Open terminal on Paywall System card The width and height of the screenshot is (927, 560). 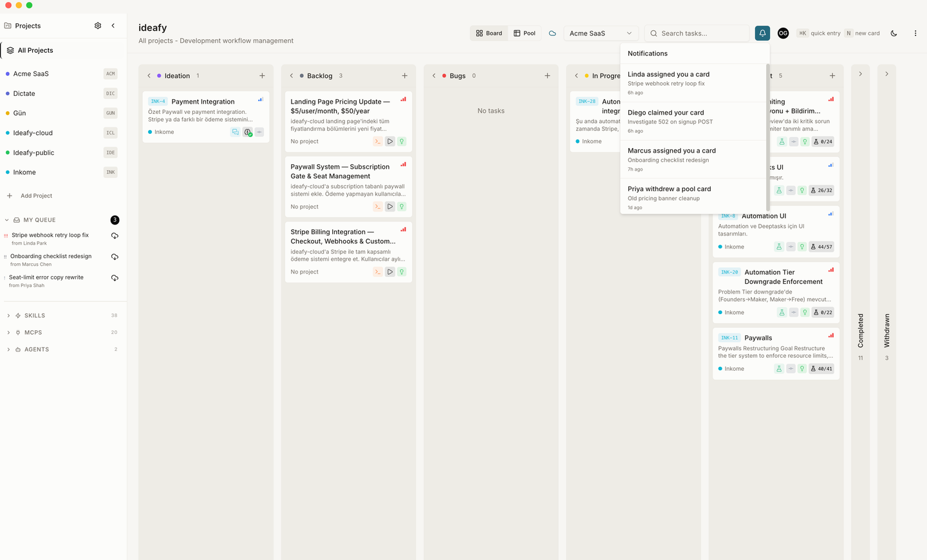click(378, 207)
